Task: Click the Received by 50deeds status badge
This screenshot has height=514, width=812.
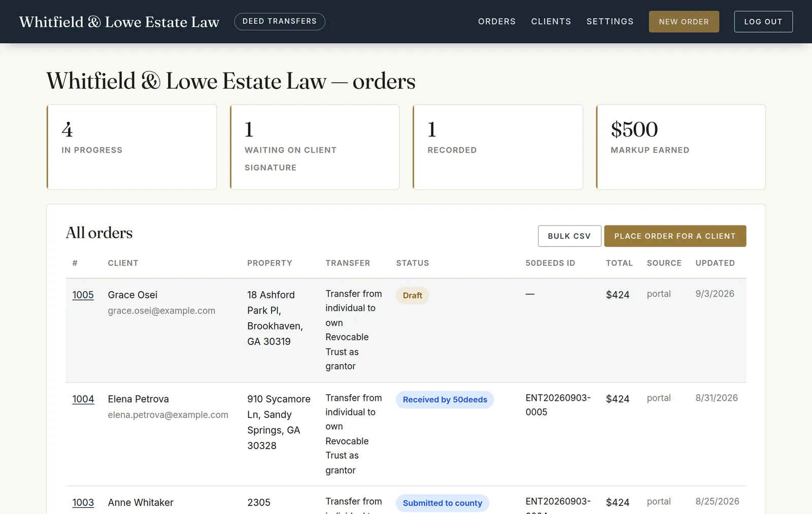Action: tap(445, 399)
